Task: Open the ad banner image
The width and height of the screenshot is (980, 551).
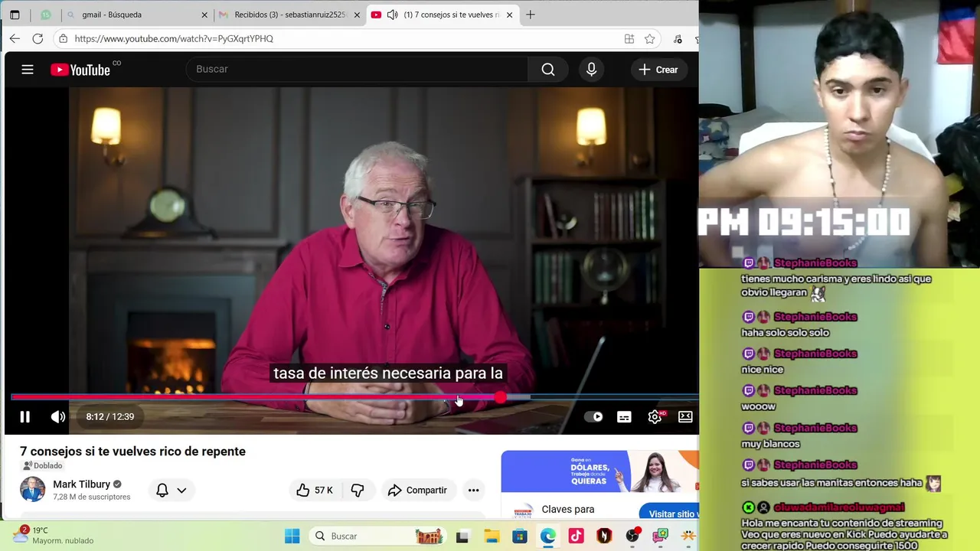Action: 599,471
